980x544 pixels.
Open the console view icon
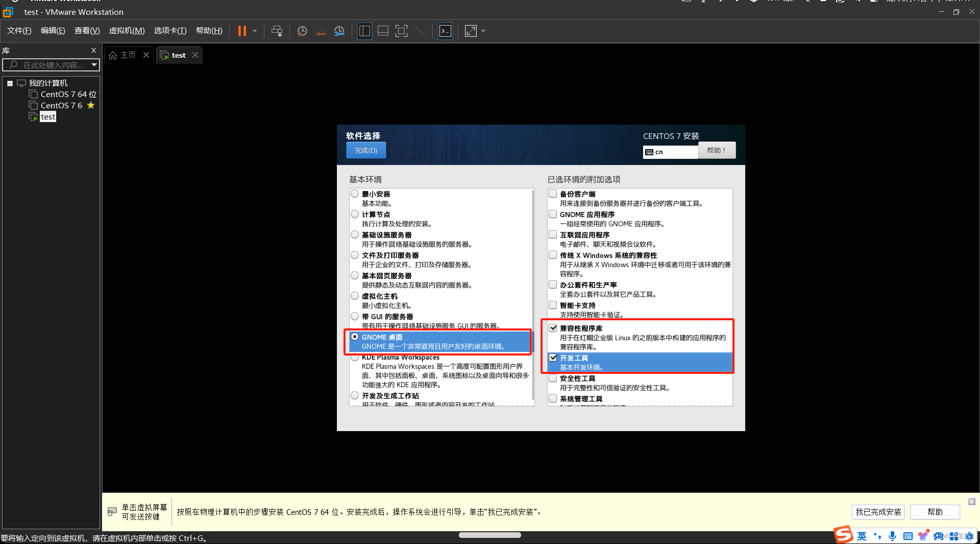click(445, 31)
